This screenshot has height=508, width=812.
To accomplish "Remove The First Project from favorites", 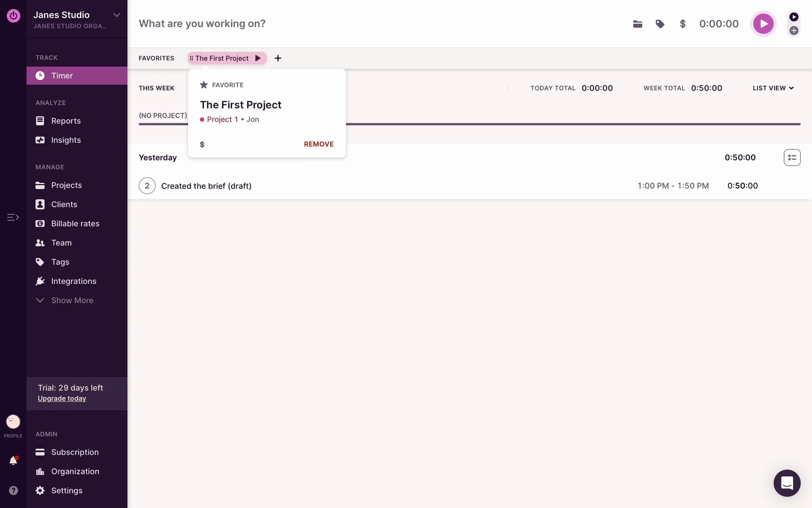I will [x=318, y=144].
